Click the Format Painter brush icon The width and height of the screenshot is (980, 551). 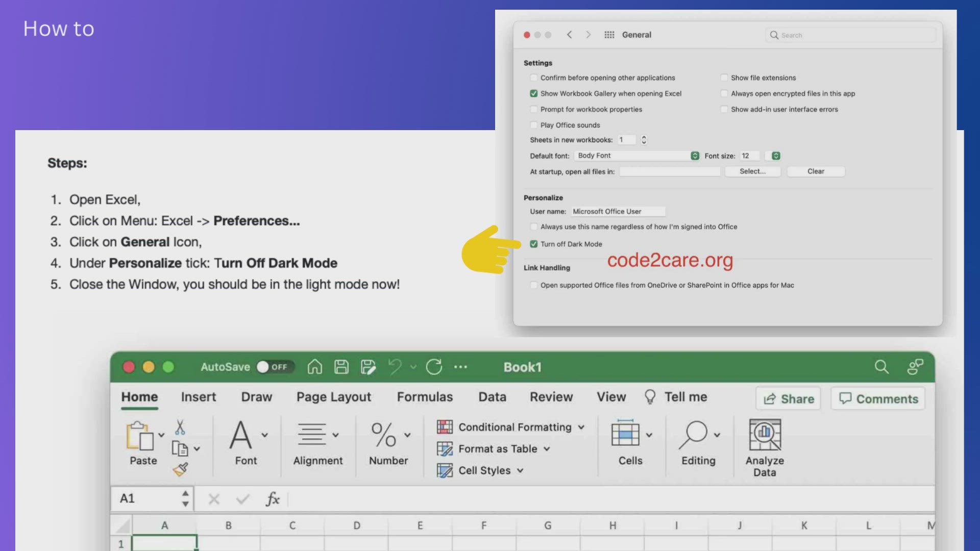[x=180, y=469]
